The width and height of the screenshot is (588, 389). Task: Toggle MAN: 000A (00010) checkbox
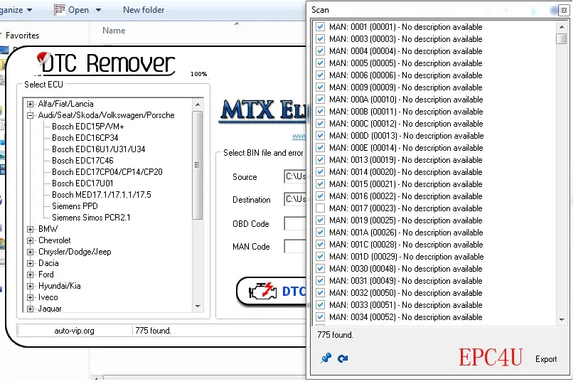pyautogui.click(x=320, y=99)
